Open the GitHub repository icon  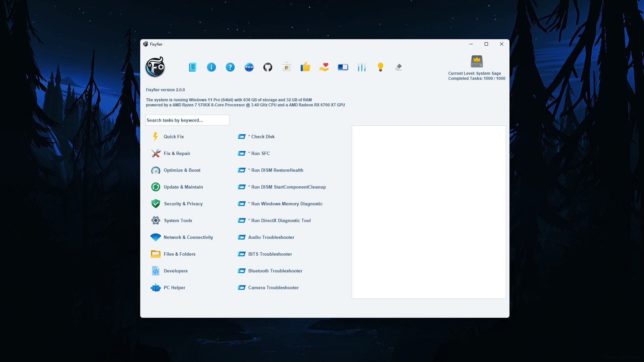(268, 67)
